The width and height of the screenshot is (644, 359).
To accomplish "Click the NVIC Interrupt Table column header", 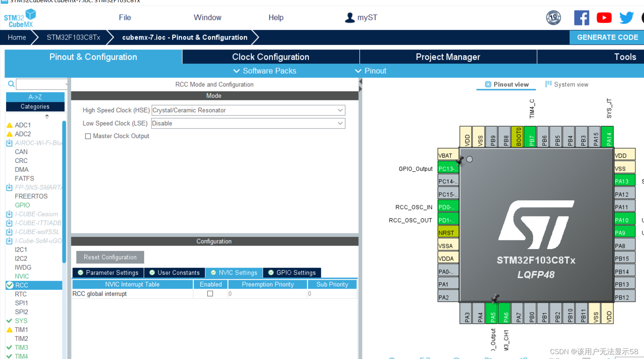I will click(x=132, y=285).
